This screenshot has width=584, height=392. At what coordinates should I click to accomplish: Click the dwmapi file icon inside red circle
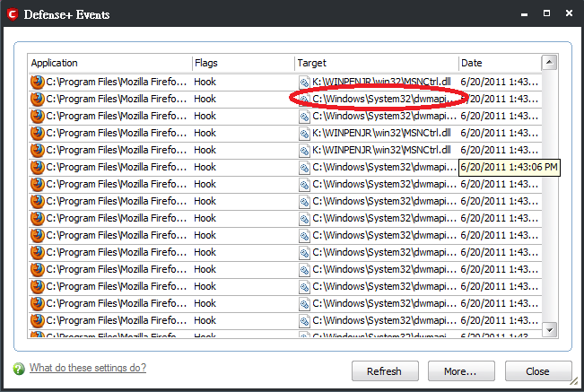(x=304, y=99)
